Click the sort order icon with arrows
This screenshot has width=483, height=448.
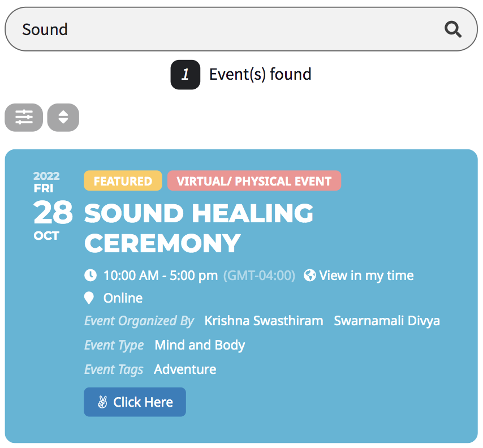tap(63, 117)
